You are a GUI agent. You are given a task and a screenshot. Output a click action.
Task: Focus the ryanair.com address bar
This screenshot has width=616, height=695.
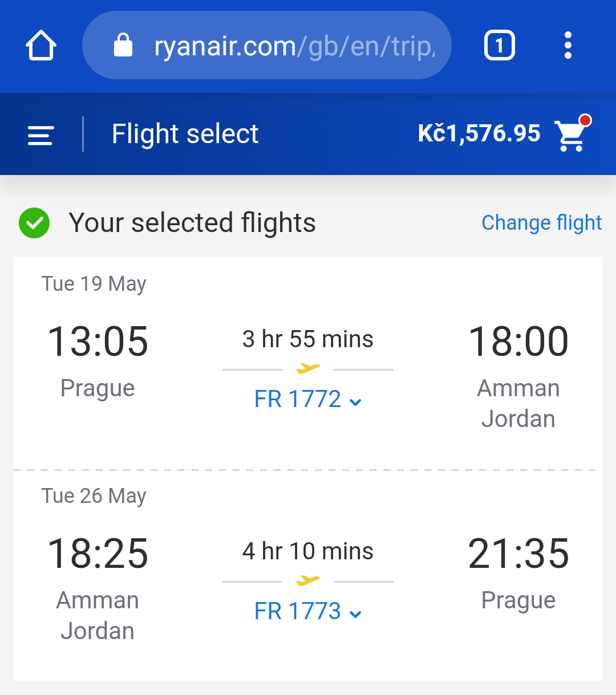pos(267,45)
